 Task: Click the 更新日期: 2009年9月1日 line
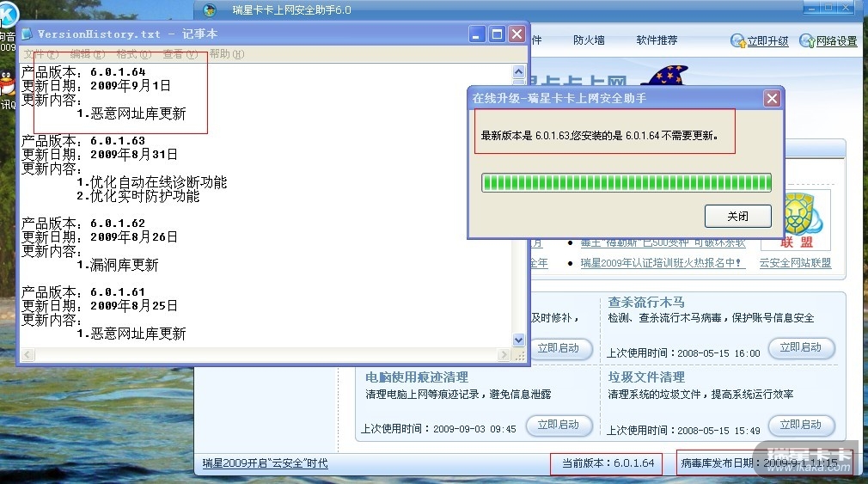tap(95, 86)
